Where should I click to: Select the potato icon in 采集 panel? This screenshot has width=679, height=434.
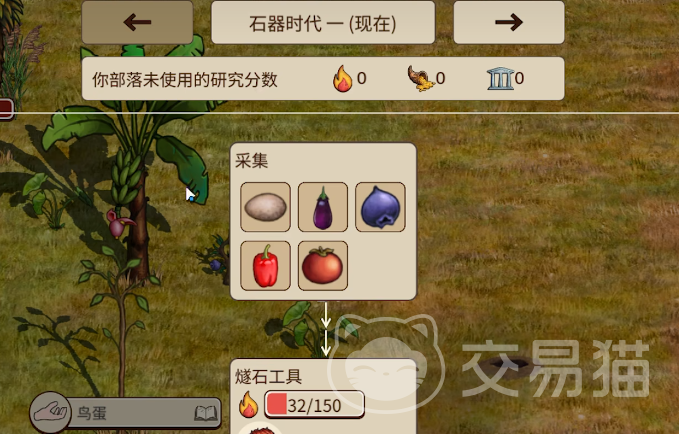click(265, 207)
